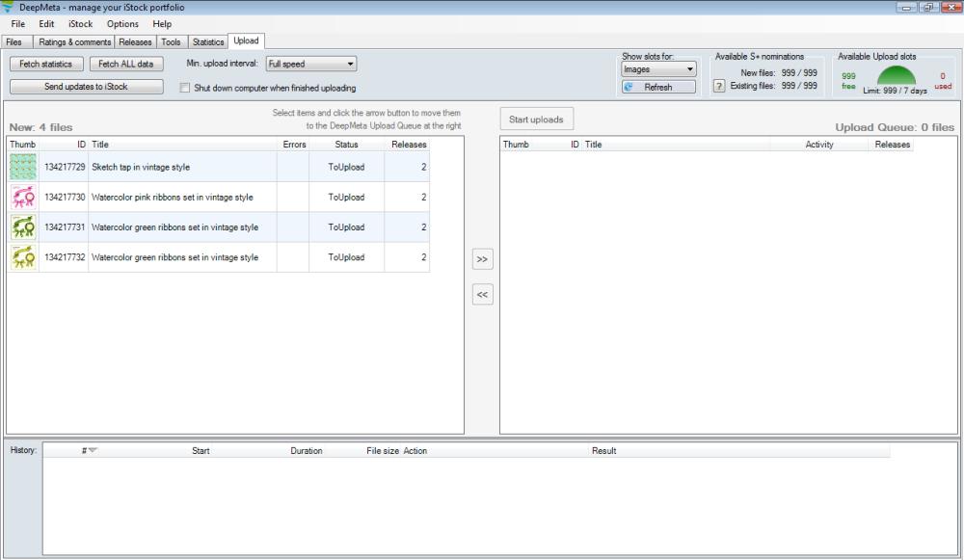This screenshot has height=560, width=964.
Task: Click '999 free' upload slots text
Action: (x=848, y=81)
